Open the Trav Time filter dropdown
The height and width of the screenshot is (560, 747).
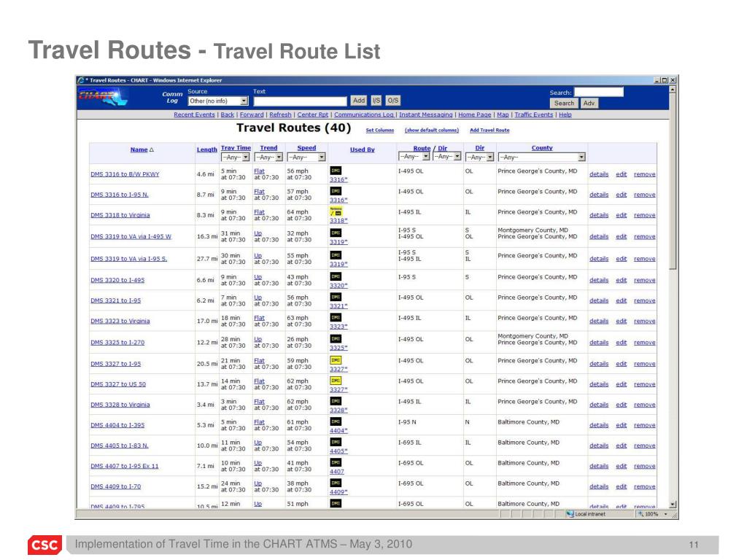[x=236, y=157]
